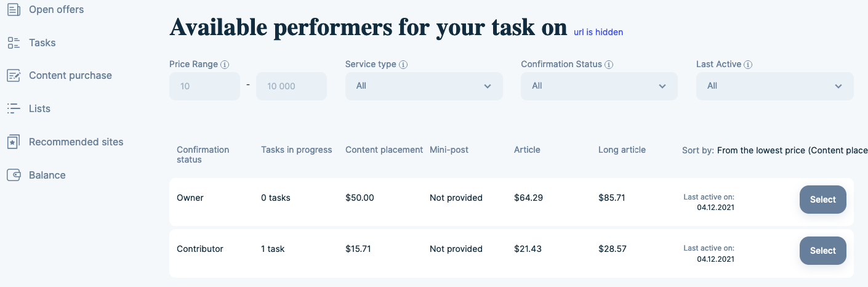Image resolution: width=868 pixels, height=287 pixels.
Task: Click the Last Active info icon
Action: (x=748, y=65)
